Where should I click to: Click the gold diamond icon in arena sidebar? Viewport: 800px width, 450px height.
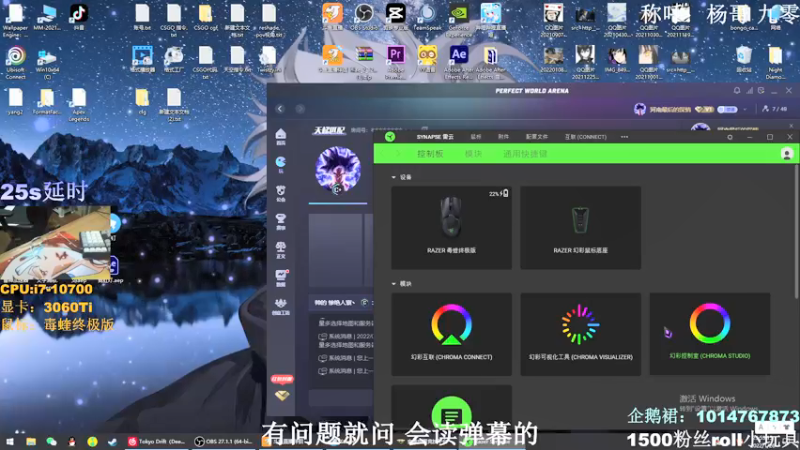[282, 395]
